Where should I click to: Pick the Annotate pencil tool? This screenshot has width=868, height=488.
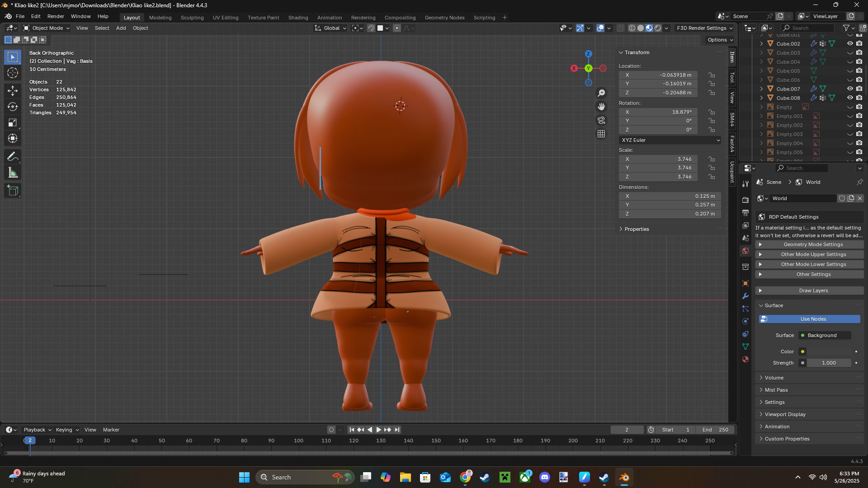click(x=13, y=157)
